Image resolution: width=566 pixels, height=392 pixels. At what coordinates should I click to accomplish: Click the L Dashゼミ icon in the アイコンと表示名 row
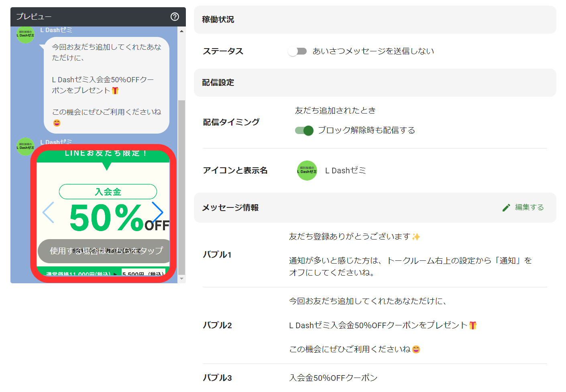tap(307, 170)
